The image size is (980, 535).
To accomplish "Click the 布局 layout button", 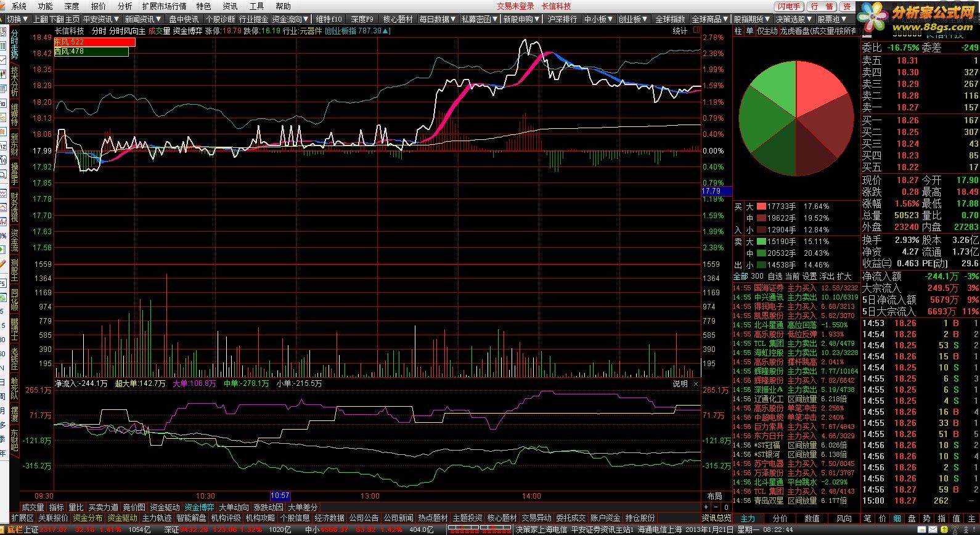I will 714,496.
